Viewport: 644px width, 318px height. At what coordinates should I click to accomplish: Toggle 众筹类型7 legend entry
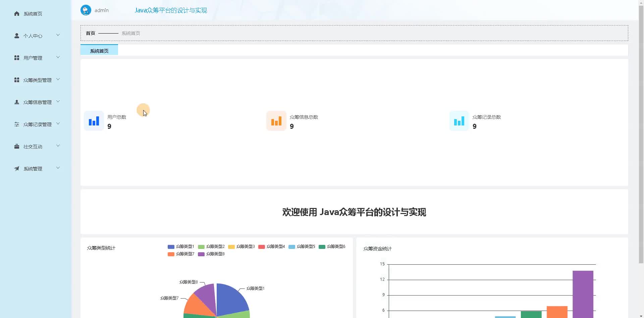pyautogui.click(x=181, y=254)
